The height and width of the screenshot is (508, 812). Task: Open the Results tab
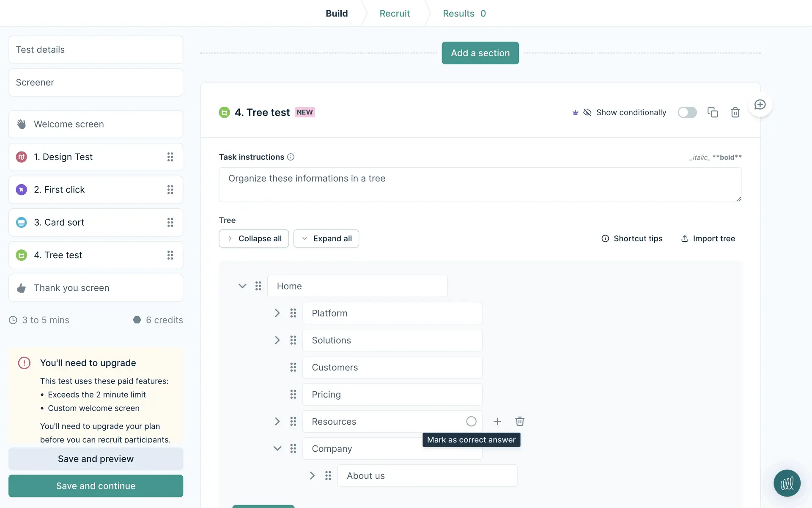464,14
